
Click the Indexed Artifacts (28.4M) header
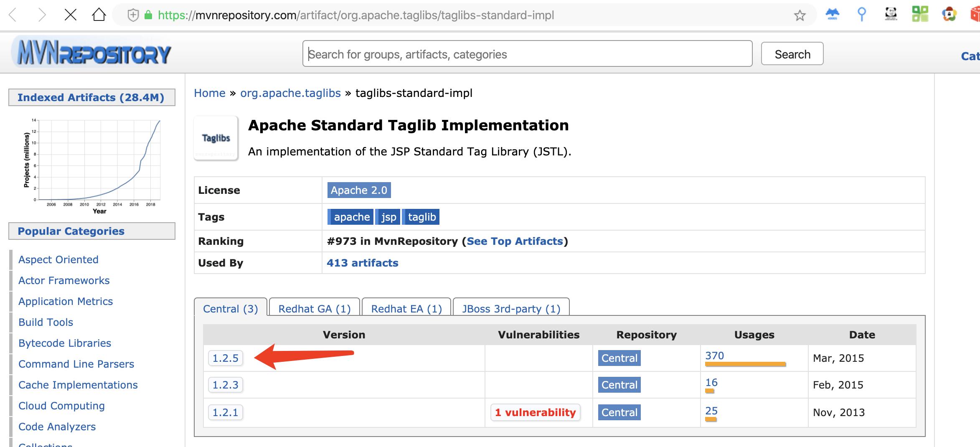(91, 97)
